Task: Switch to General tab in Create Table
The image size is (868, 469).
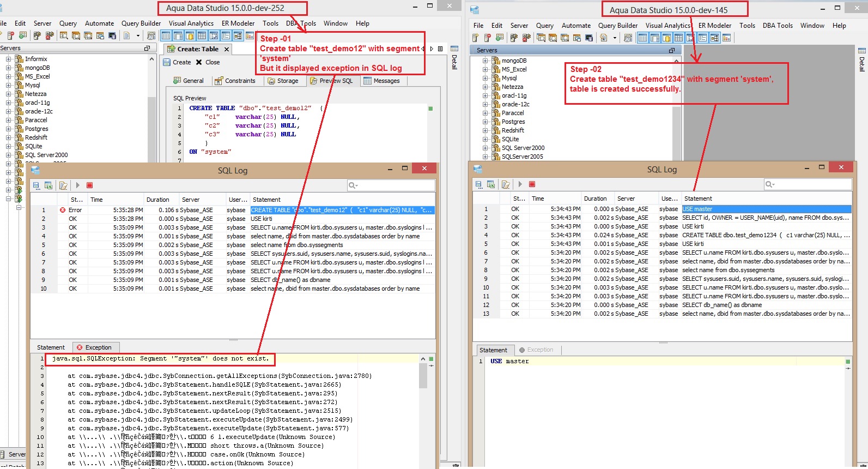Action: [188, 81]
